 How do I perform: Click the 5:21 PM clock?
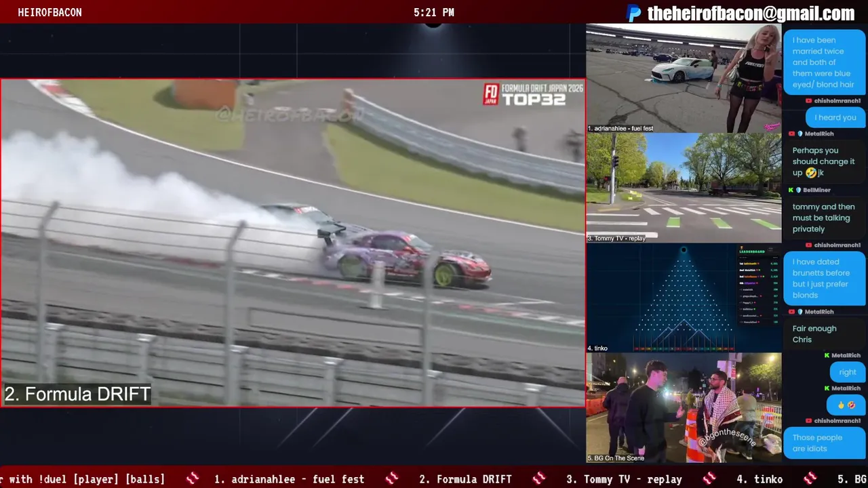tap(434, 12)
